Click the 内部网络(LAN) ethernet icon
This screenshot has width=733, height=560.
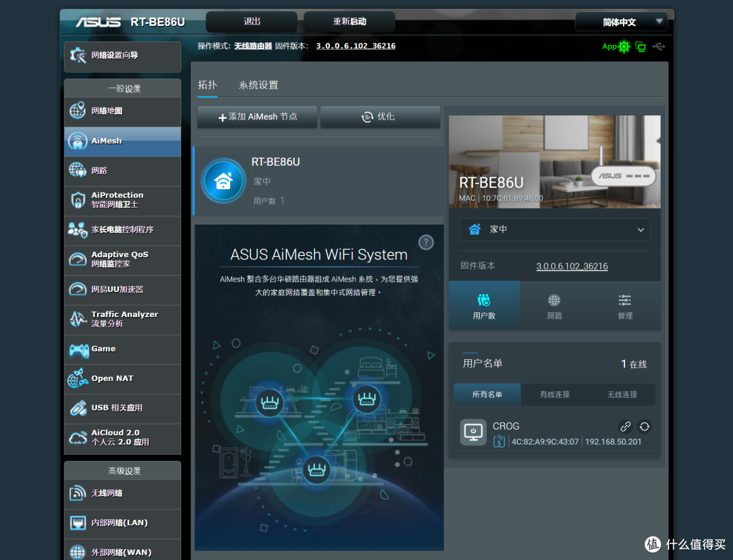click(77, 523)
